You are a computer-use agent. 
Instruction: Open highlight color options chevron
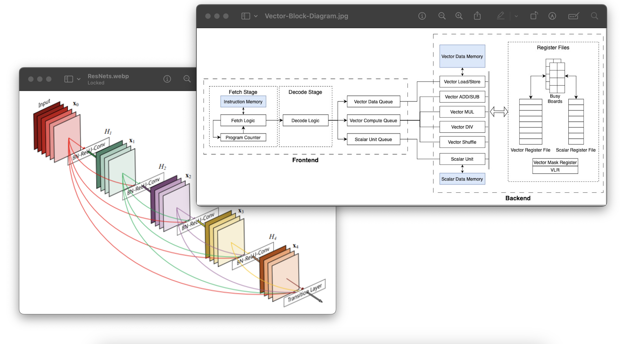tap(516, 16)
